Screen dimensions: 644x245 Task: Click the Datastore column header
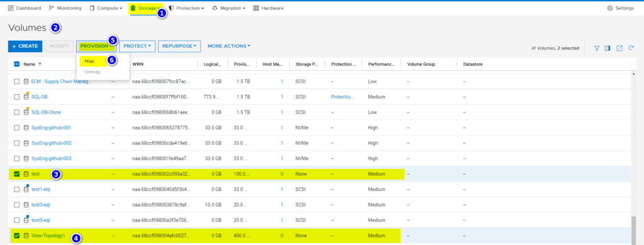(x=473, y=64)
